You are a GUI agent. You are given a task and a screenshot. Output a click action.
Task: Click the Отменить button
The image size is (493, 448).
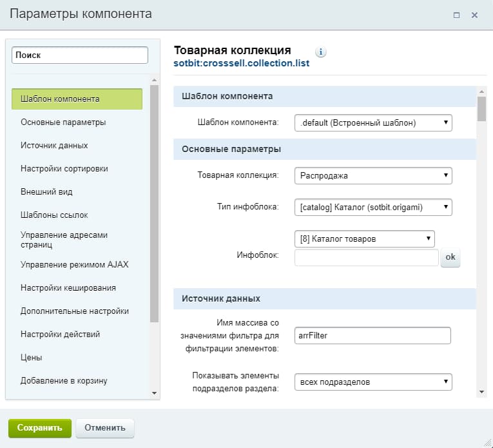point(105,428)
